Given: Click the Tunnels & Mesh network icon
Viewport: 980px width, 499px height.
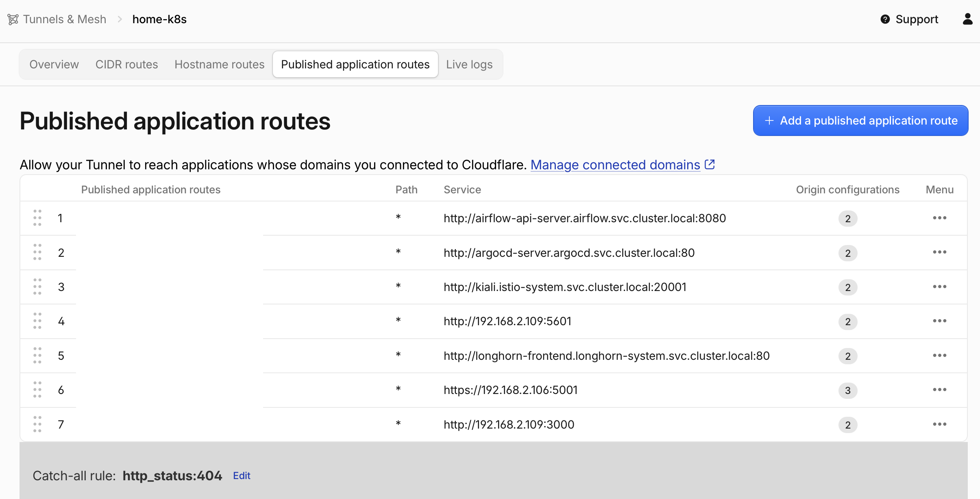Looking at the screenshot, I should 13,19.
